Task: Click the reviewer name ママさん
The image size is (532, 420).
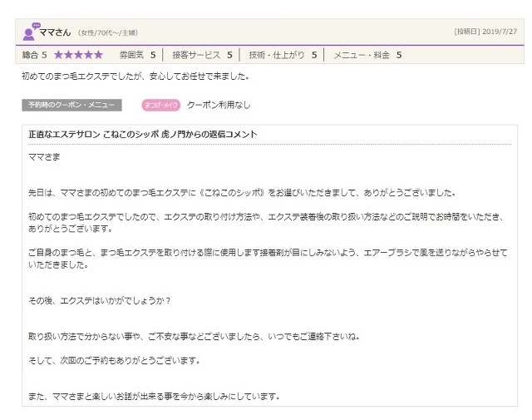Action: tap(56, 32)
